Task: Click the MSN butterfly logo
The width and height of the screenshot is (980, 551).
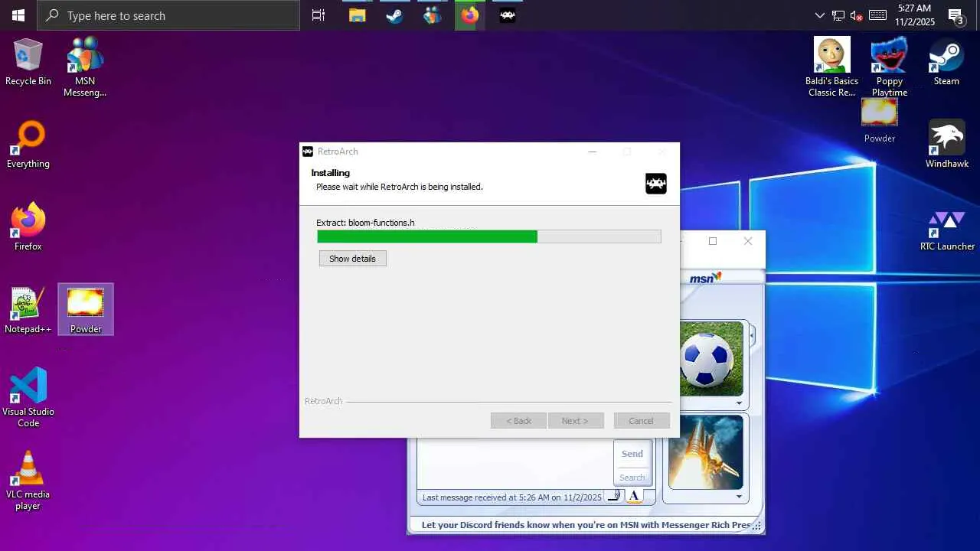Action: (x=705, y=278)
